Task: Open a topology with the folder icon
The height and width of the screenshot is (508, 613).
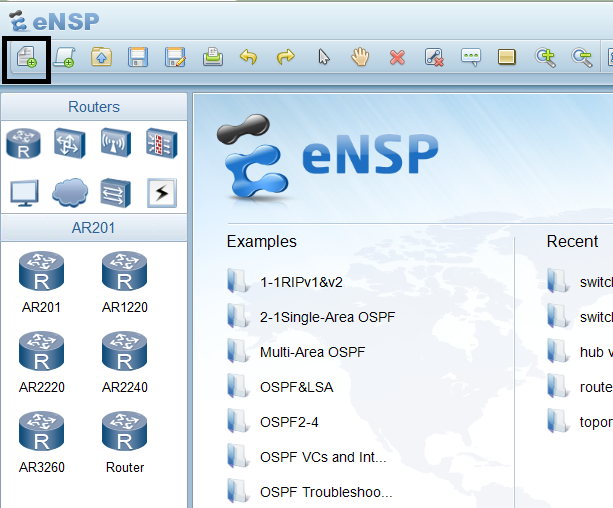Action: (101, 57)
